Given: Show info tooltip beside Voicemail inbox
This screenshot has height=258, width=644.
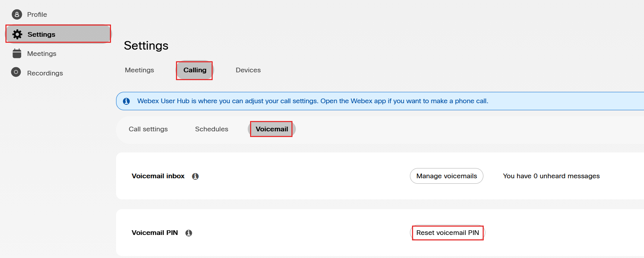Looking at the screenshot, I should 195,176.
